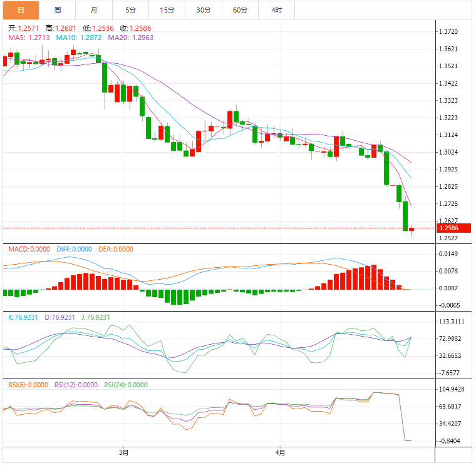This screenshot has height=468, width=476.
Task: Switch to the weekly 周 tab
Action: coord(58,10)
